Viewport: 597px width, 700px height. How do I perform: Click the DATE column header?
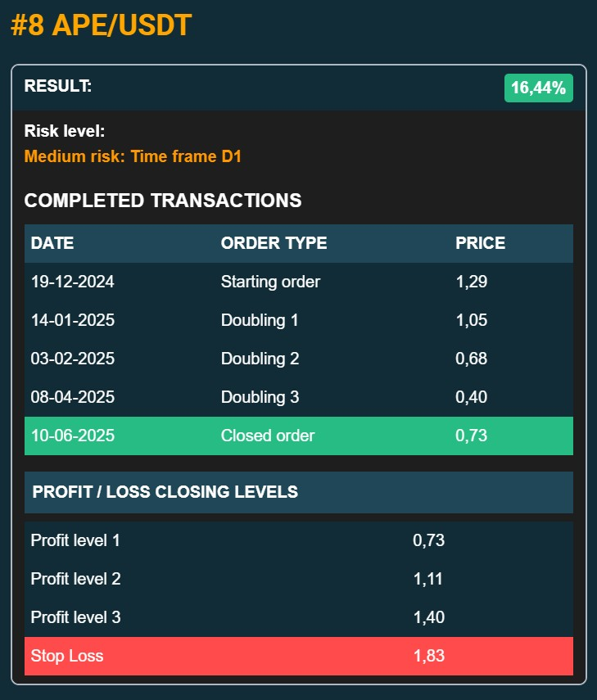[x=52, y=243]
